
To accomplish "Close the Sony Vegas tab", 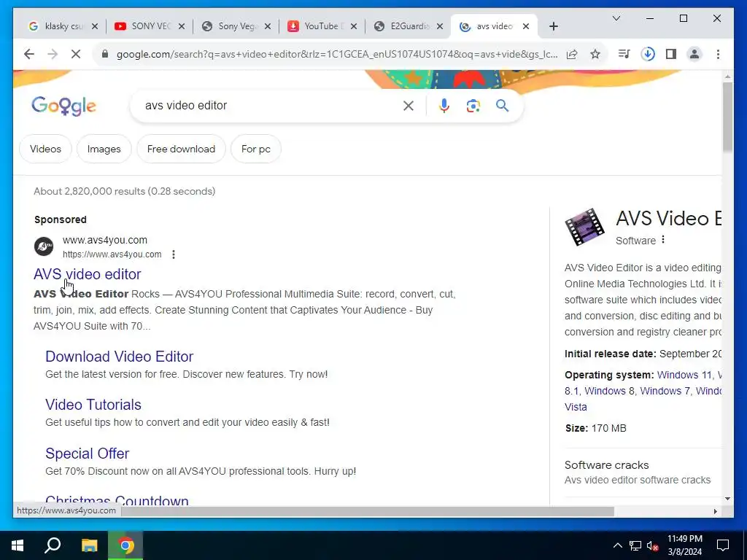I will tap(268, 26).
